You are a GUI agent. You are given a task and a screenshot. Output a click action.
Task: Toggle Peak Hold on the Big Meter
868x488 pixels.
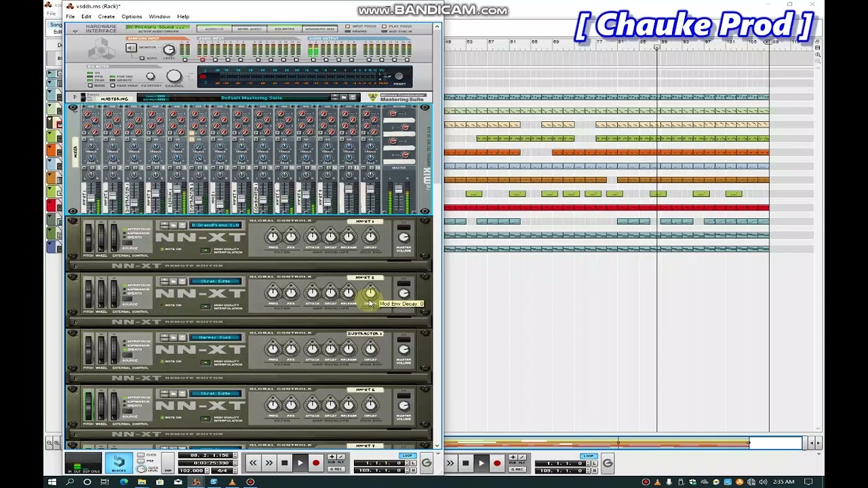pyautogui.click(x=113, y=85)
